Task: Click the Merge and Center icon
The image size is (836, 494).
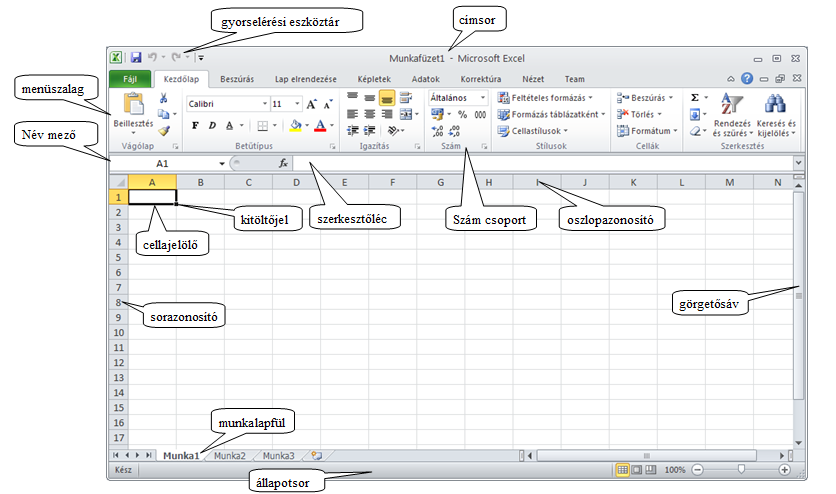Action: (x=406, y=114)
